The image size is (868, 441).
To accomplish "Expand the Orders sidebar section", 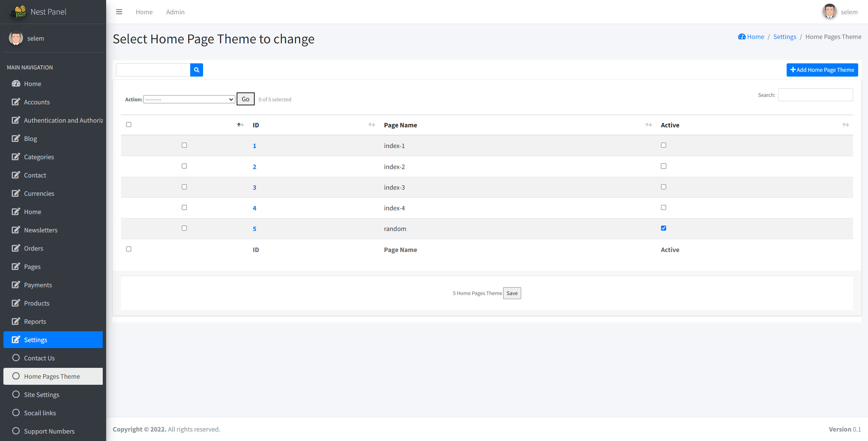I will (x=34, y=248).
